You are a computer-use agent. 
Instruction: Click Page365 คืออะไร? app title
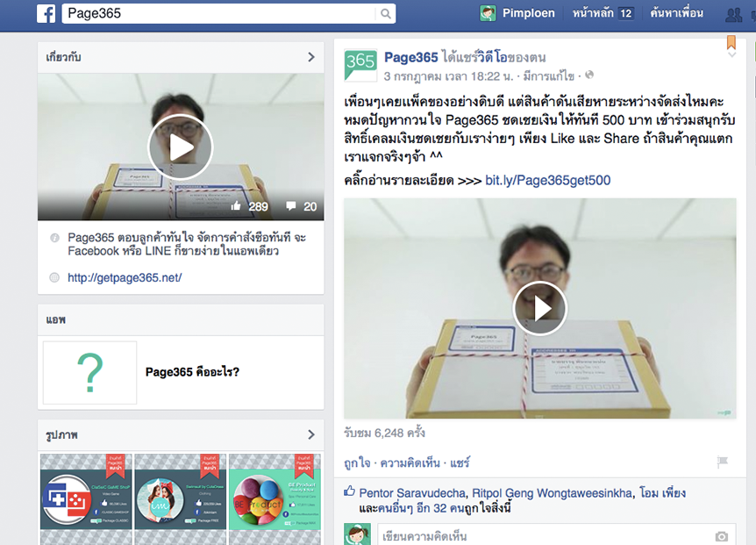(192, 372)
